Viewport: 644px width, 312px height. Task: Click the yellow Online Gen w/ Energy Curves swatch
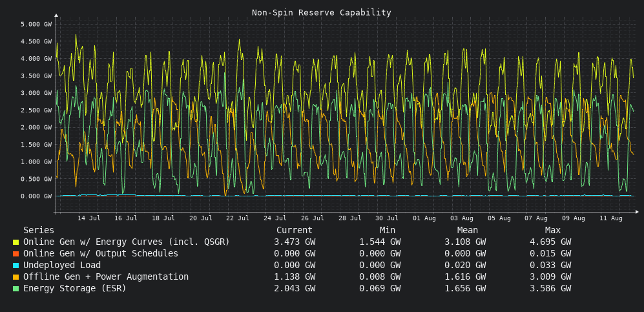[16, 242]
